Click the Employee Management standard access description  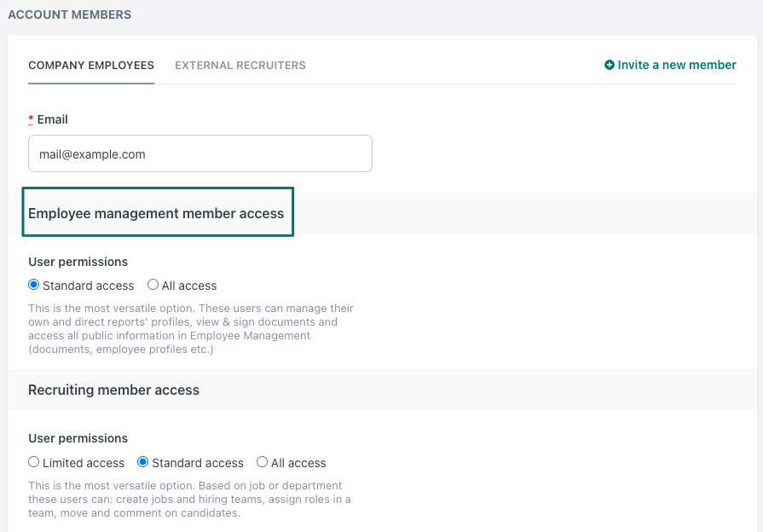pos(191,329)
